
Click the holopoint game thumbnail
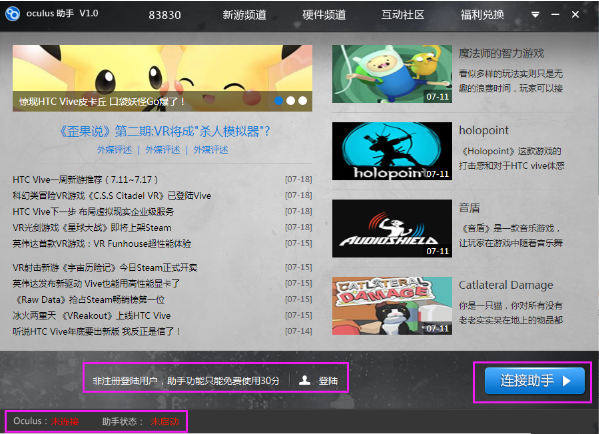click(392, 151)
